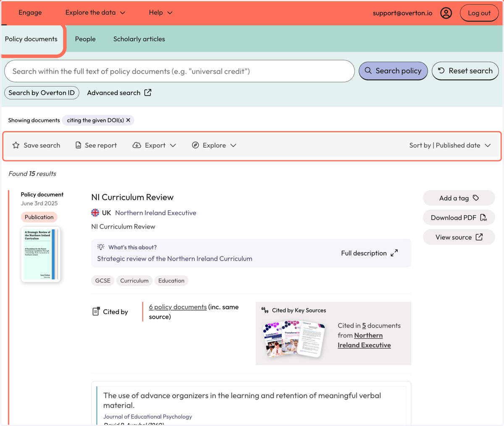The image size is (504, 426).
Task: Click the Search policy button
Action: 393,71
